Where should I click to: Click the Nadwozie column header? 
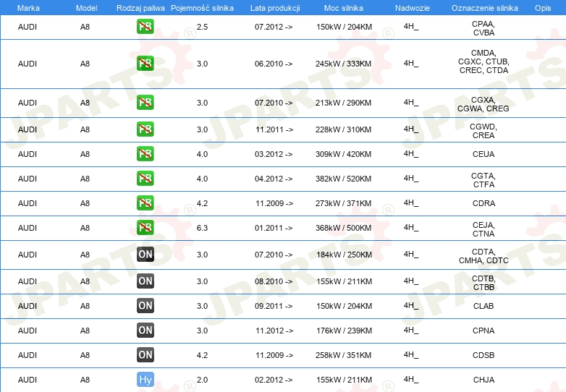coord(413,8)
